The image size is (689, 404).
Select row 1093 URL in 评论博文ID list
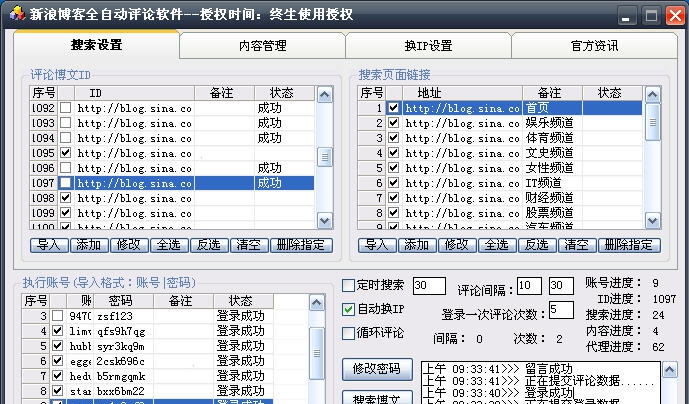[x=134, y=123]
